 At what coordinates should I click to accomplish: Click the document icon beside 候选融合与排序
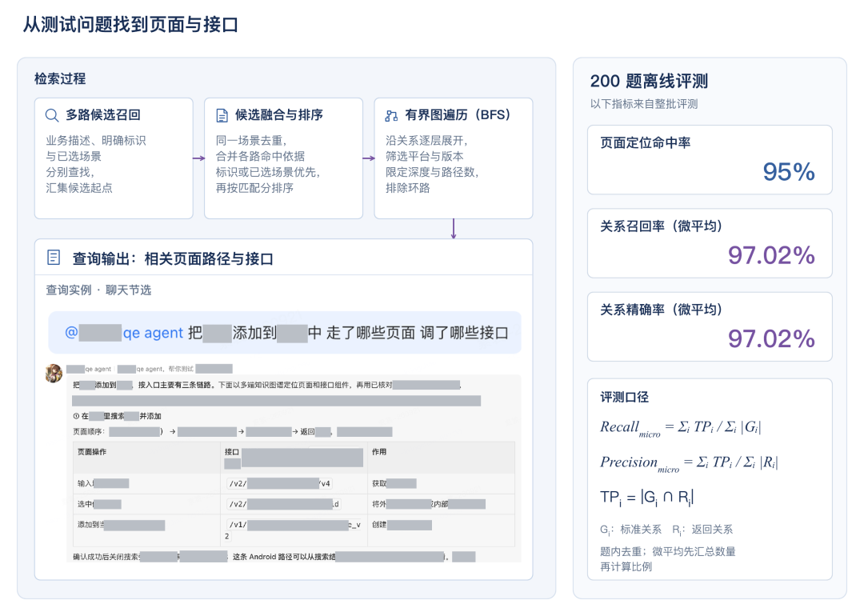(222, 115)
